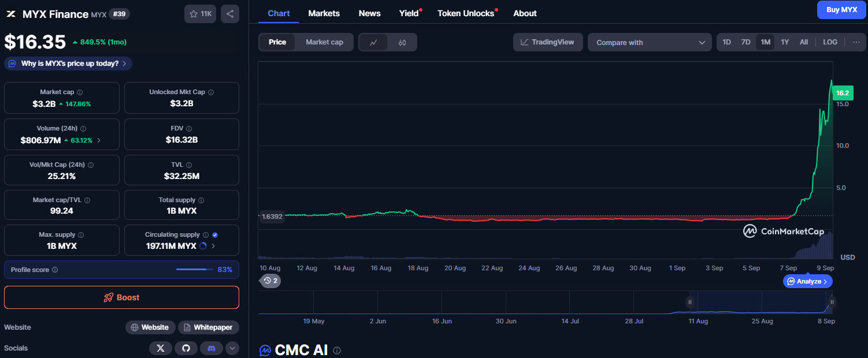Set chart range to 1M
868x358 pixels.
(x=765, y=42)
